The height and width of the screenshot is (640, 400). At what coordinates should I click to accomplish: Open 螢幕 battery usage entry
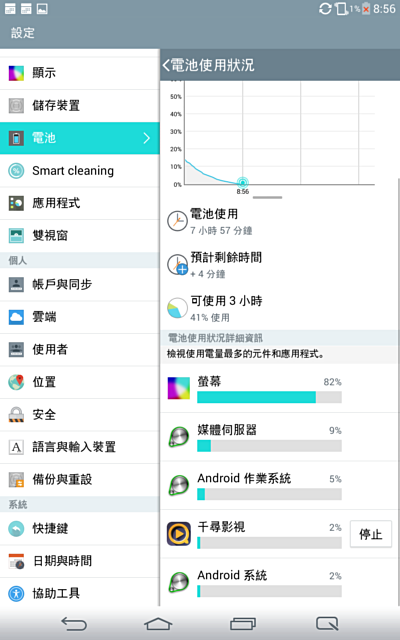[x=279, y=388]
